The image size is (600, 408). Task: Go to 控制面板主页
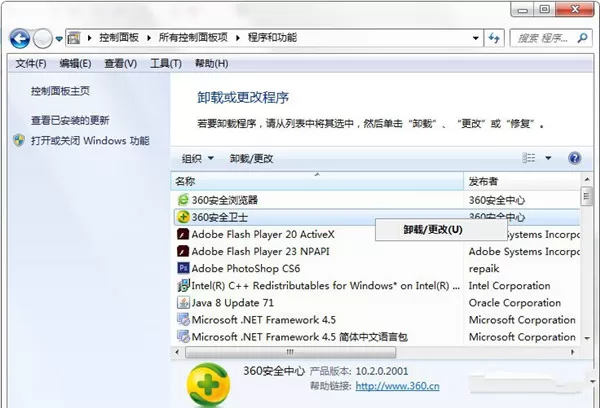tap(60, 91)
